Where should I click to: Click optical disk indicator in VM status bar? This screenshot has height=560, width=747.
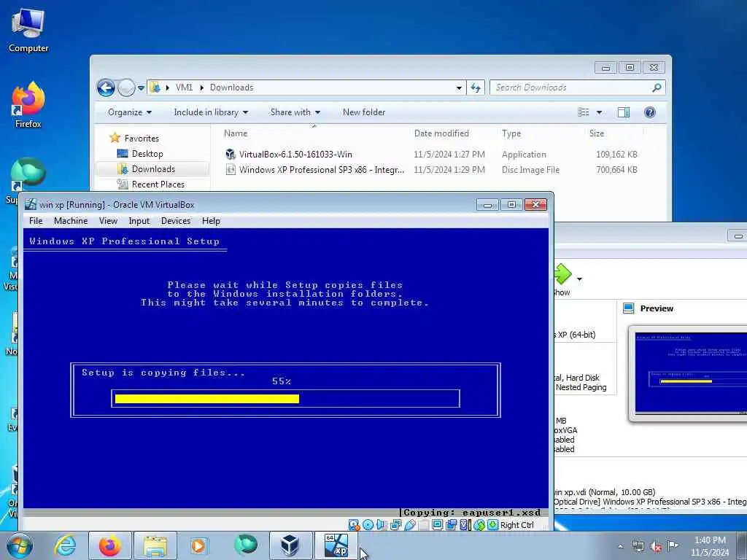[x=368, y=525]
